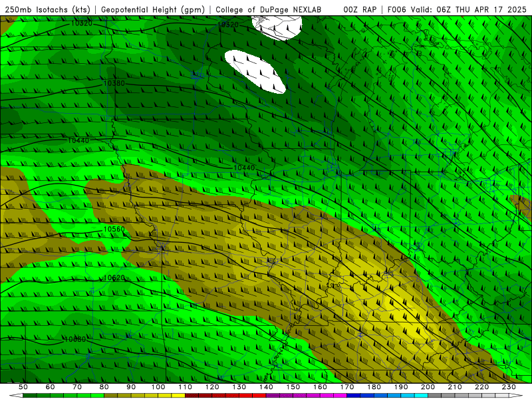Click the 90 kts color bar label
Viewport: 532px width, 399px height.
coord(131,387)
